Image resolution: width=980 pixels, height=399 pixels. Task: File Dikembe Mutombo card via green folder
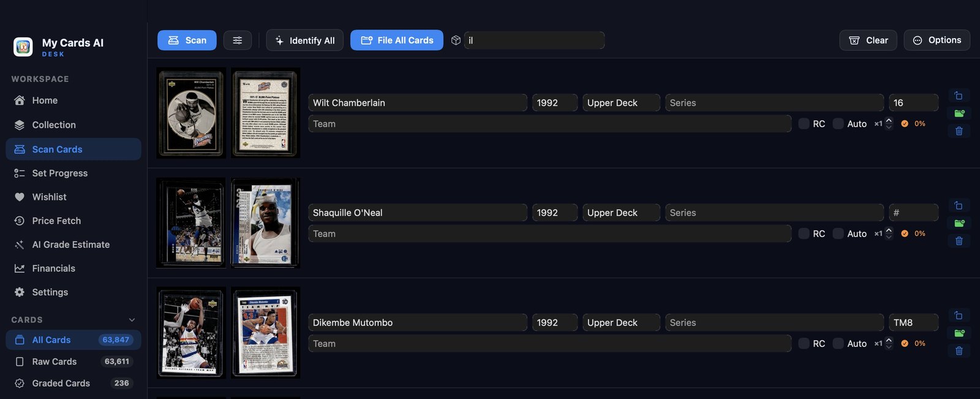tap(959, 333)
